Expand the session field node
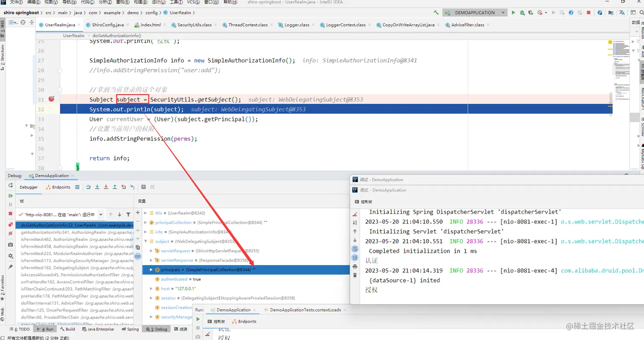The height and width of the screenshot is (340, 644). click(151, 298)
